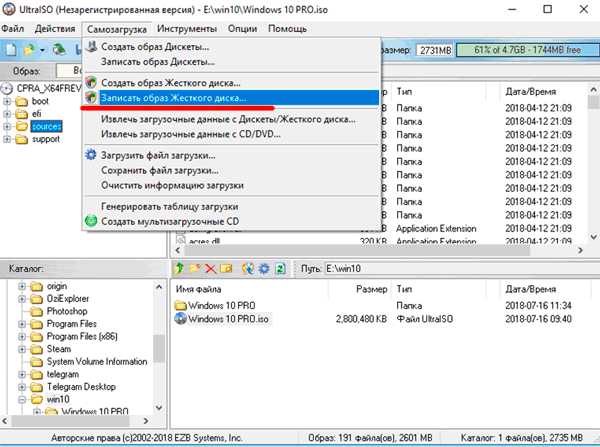Click the CD icon of CPRA_X64FREV image root
Image resolution: width=600 pixels, height=447 pixels.
[7, 89]
